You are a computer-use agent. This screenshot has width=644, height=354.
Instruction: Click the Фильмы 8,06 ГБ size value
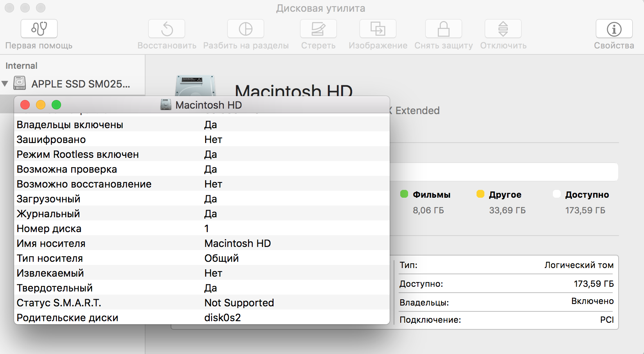point(428,210)
